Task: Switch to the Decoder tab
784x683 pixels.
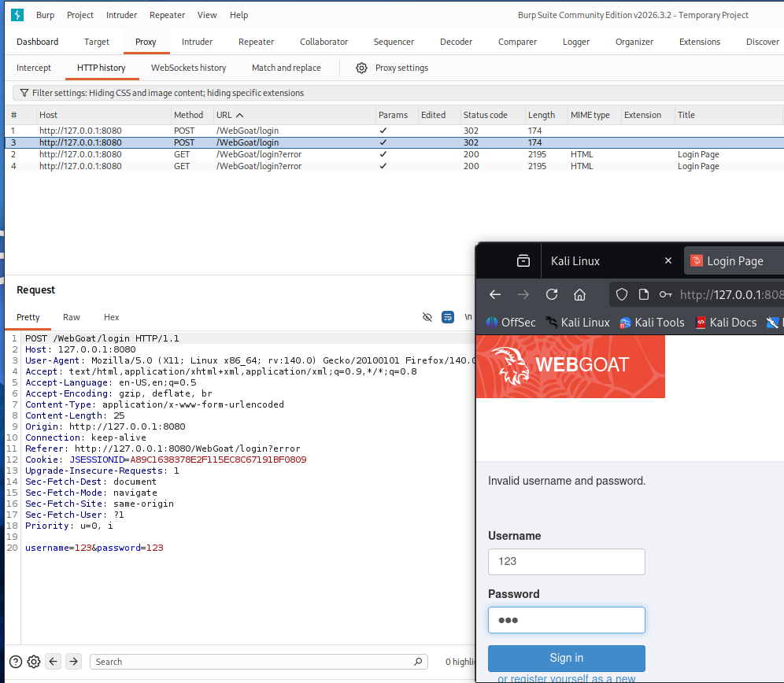Action: point(456,42)
